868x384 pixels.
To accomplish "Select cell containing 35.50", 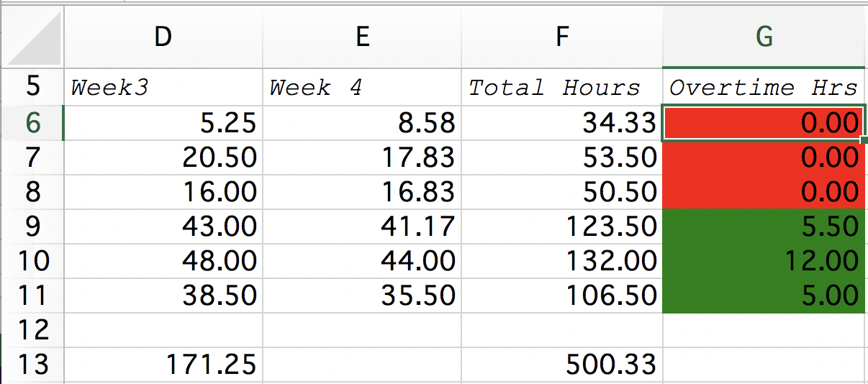I will coord(362,296).
